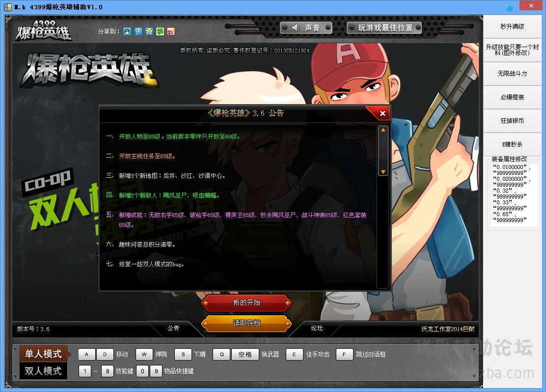Image resolution: width=546 pixels, height=392 pixels.
Task: Switch to 双人模式 two-player mode
Action: [x=43, y=371]
